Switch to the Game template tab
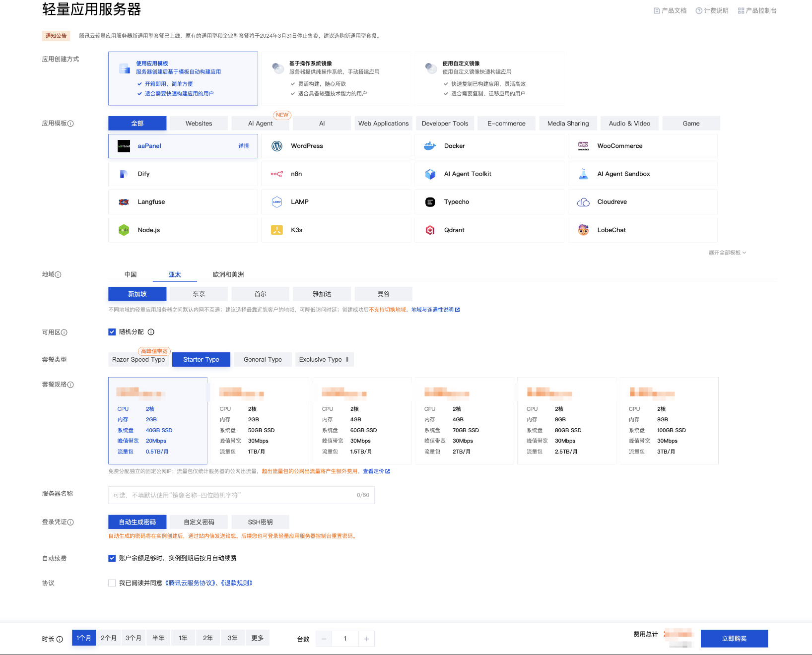 [x=691, y=124]
